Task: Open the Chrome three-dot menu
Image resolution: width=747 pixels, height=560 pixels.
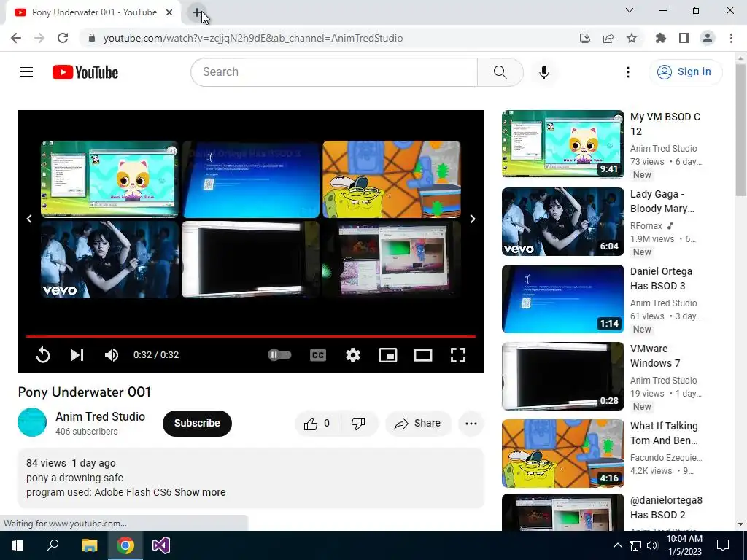Action: pos(731,38)
